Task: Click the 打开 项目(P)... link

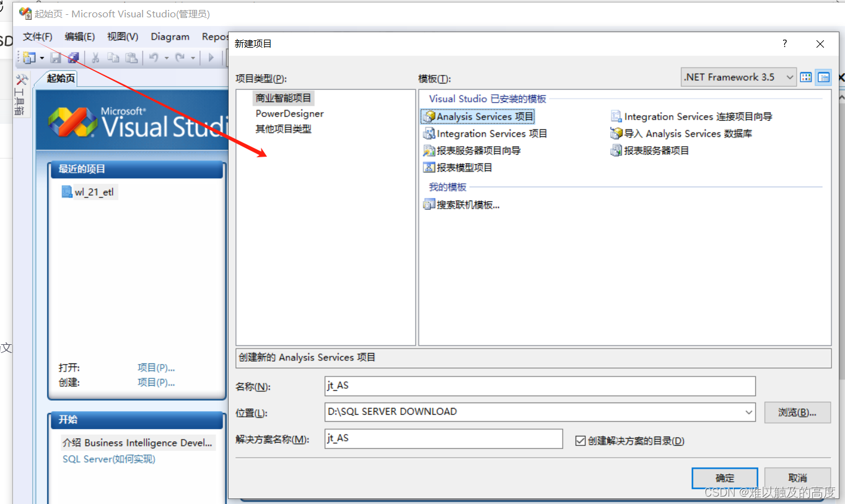Action: (156, 367)
